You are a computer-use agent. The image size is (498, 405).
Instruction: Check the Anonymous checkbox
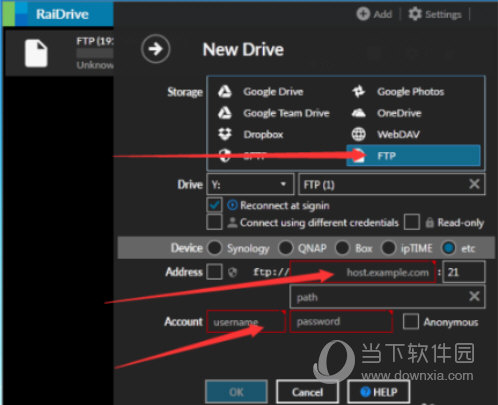(x=411, y=322)
